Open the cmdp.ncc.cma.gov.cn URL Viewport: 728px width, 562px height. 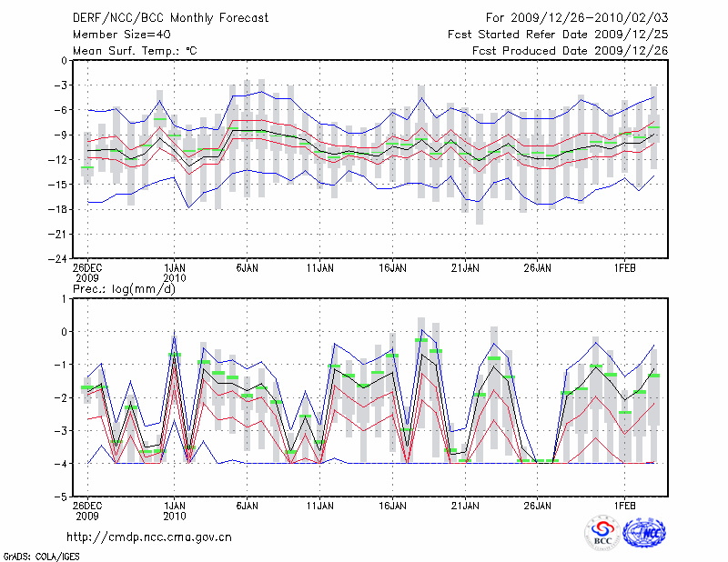click(x=149, y=537)
